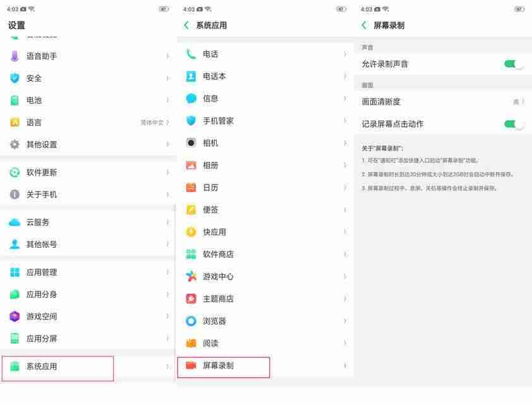Open the 应用管理 entry
The image size is (532, 404).
tap(88, 272)
